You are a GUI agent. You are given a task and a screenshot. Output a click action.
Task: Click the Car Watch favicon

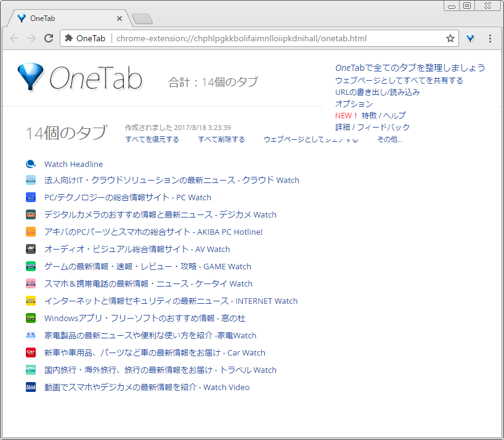31,352
